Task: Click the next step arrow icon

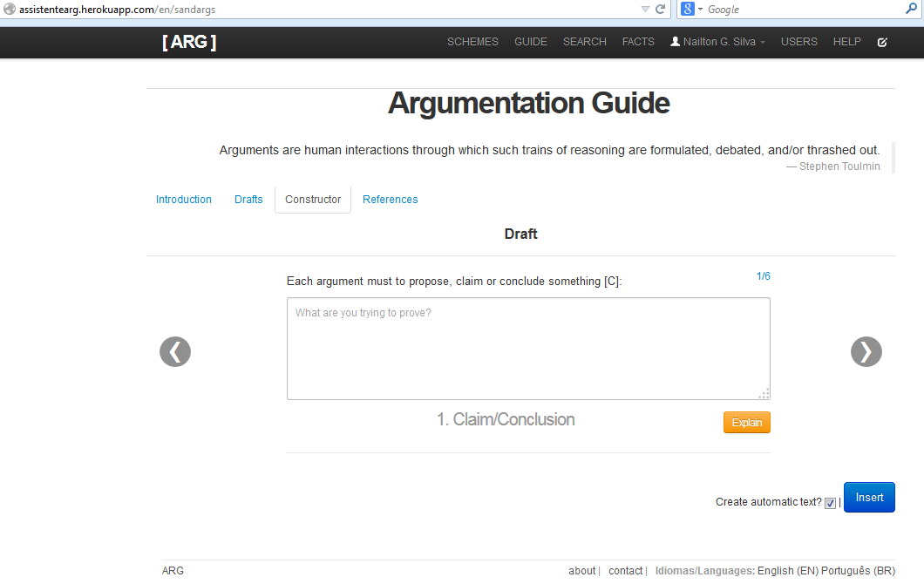Action: tap(866, 352)
